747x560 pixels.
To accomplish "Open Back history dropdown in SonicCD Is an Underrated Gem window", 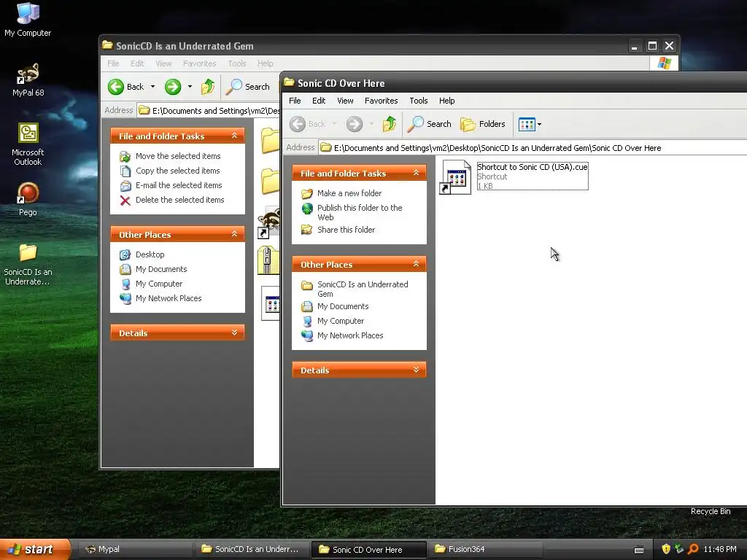I will [153, 87].
